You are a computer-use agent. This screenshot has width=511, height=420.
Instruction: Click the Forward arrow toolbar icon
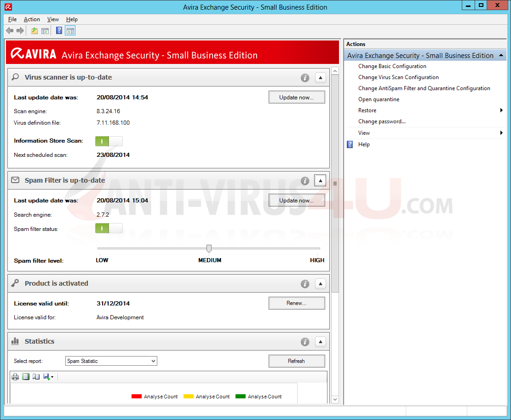click(20, 31)
